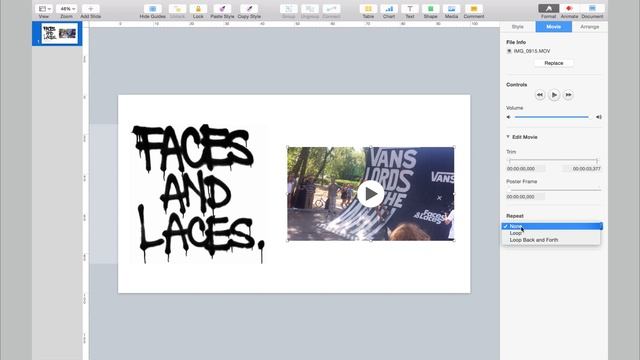This screenshot has width=640, height=360.
Task: Click the Ungroup toolbar icon
Action: click(310, 9)
